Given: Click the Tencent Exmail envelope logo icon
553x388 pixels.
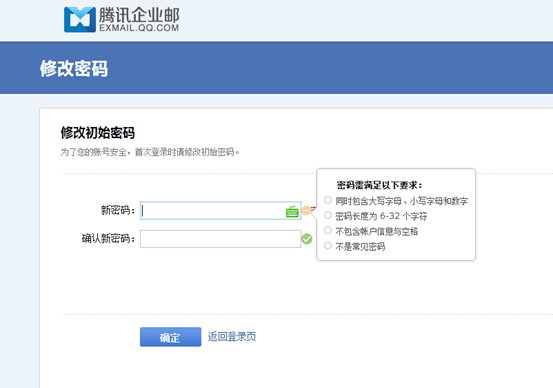Looking at the screenshot, I should tap(80, 20).
